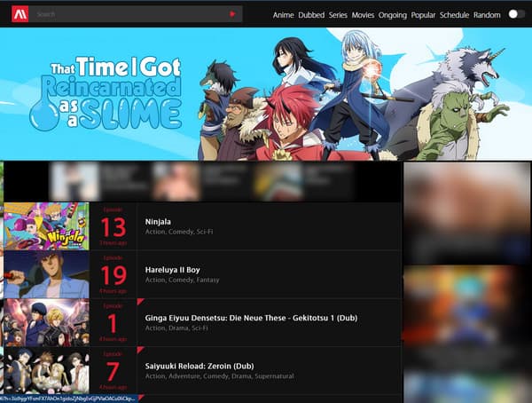Select Ninjala episode 13 number

click(x=113, y=227)
